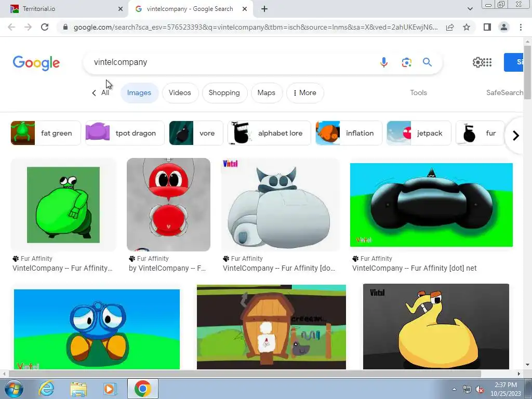This screenshot has width=532, height=399.
Task: Open the grey horned creature image
Action: (280, 205)
